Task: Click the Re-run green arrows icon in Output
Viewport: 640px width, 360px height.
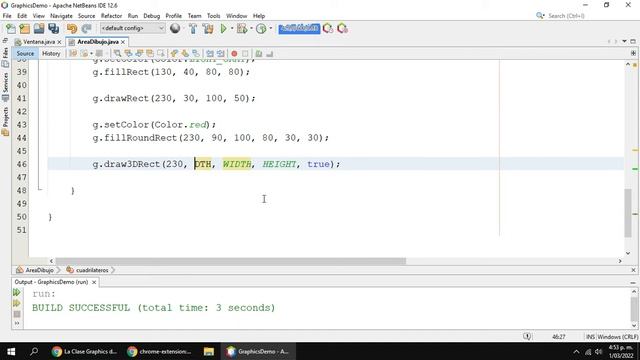Action: coord(17,292)
